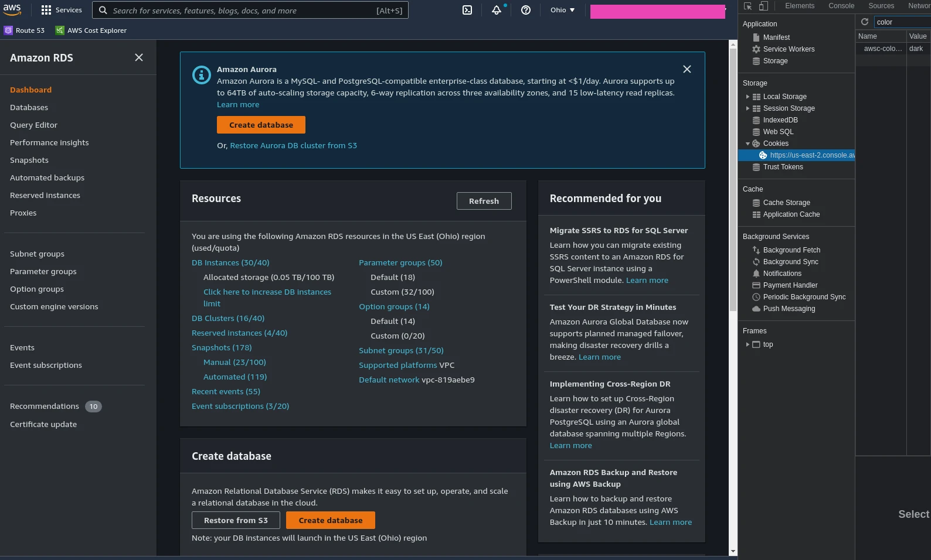Open Application Cache entry
This screenshot has width=931, height=560.
[x=791, y=214]
